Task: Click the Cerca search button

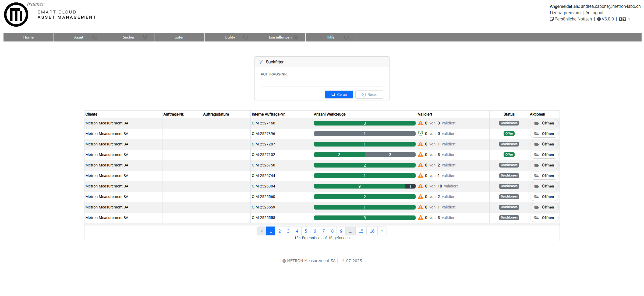Action: (x=339, y=95)
